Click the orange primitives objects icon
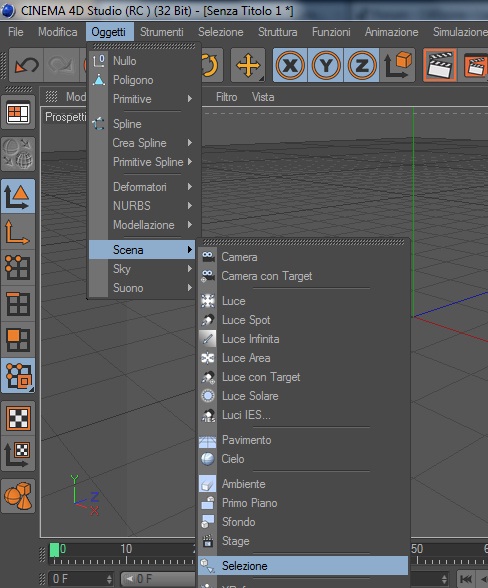The image size is (488, 588). (x=18, y=496)
